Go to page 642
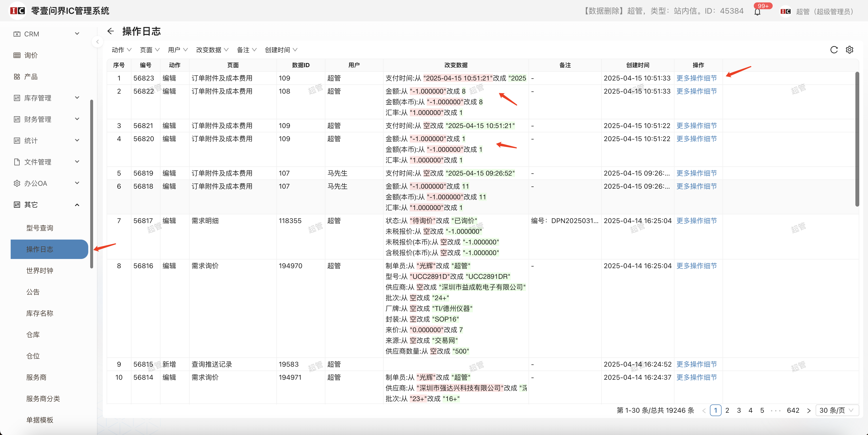Screen dimensions: 868x435 pos(793,410)
